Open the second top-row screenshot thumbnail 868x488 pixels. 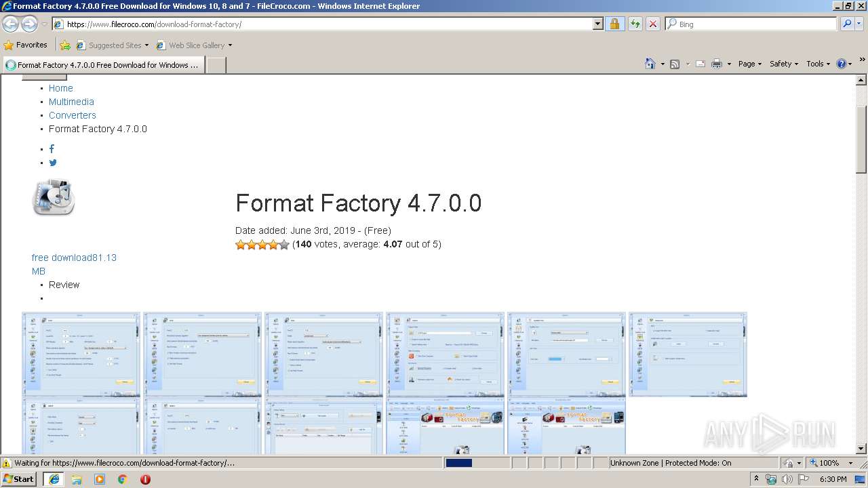pyautogui.click(x=202, y=354)
